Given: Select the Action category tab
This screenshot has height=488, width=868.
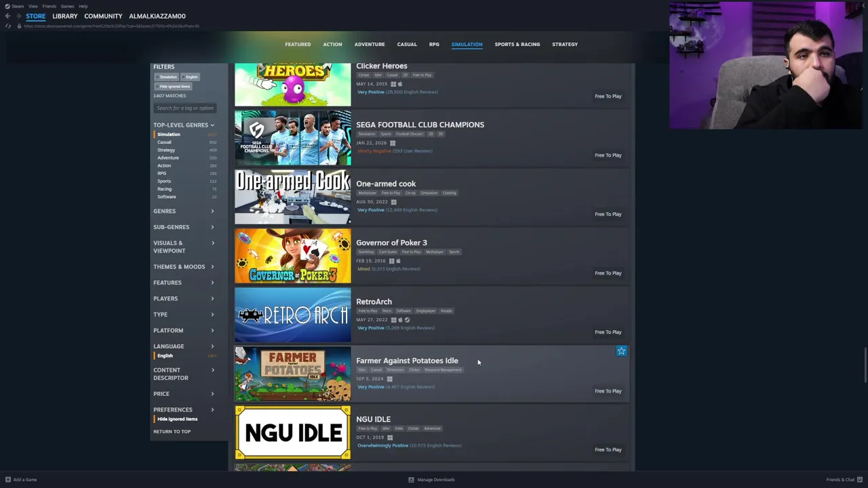Looking at the screenshot, I should (332, 44).
